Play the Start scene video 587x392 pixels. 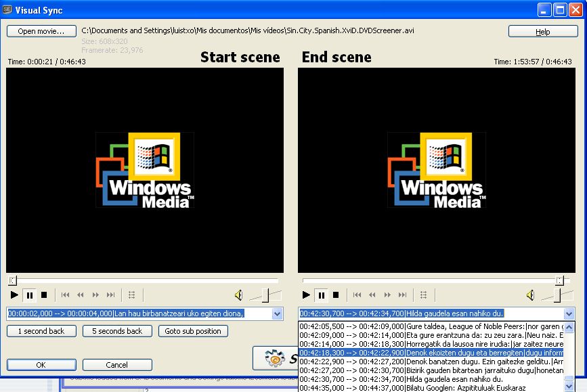14,295
